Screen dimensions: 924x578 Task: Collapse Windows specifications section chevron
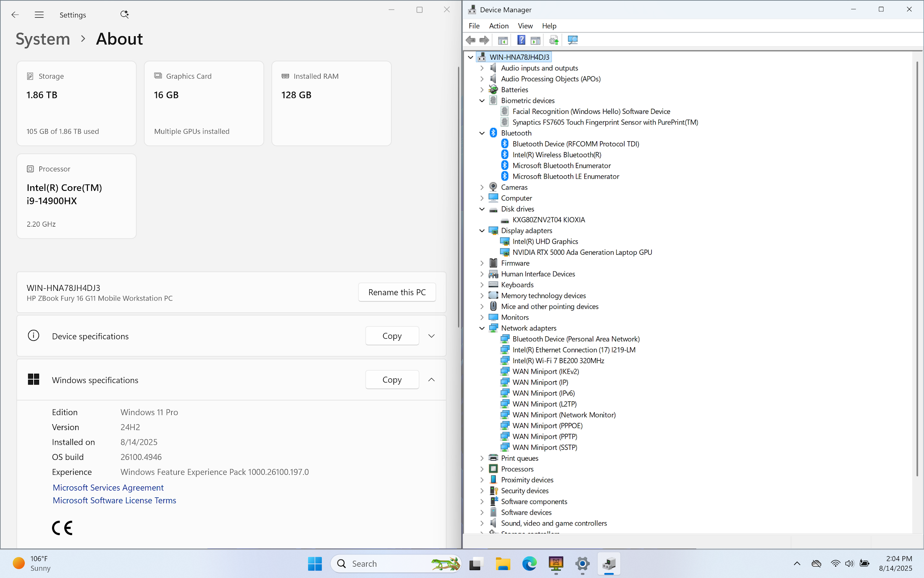click(431, 380)
